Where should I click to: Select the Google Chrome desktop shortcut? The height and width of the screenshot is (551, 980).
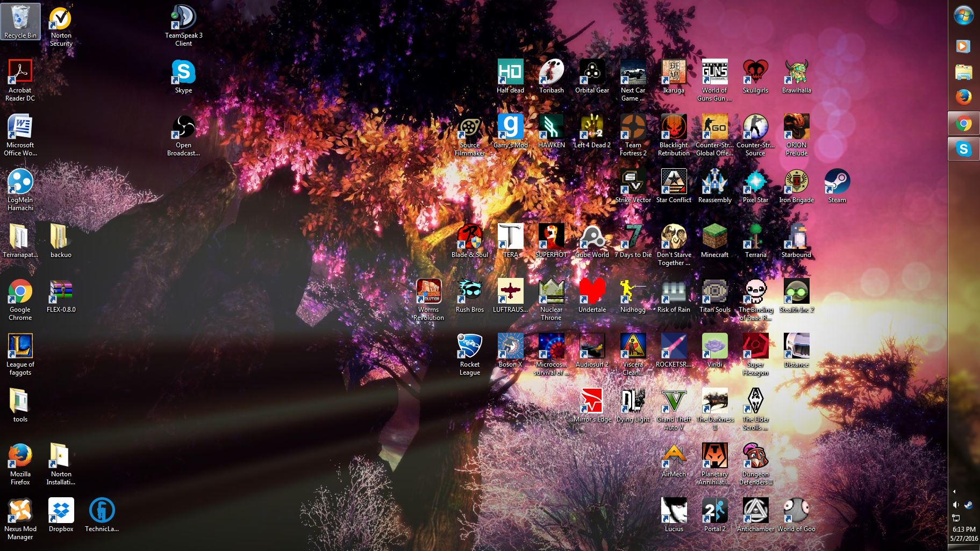coord(20,299)
